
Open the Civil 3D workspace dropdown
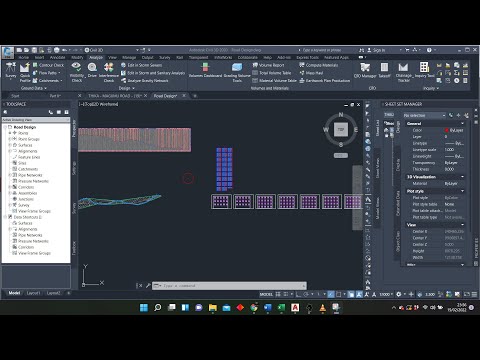tap(112, 50)
